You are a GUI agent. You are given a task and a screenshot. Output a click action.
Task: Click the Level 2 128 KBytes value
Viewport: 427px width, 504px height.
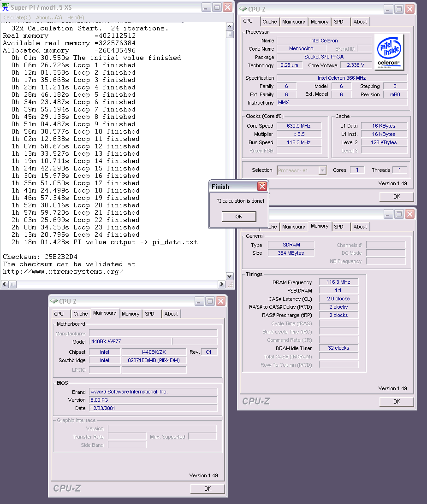click(x=384, y=142)
